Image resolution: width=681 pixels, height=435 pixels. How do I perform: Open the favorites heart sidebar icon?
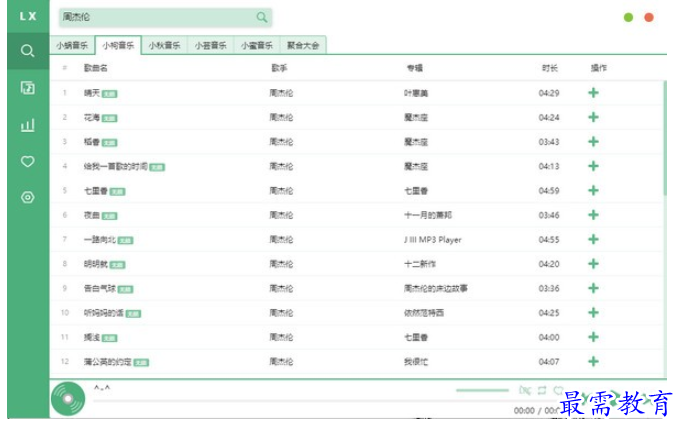pyautogui.click(x=27, y=161)
